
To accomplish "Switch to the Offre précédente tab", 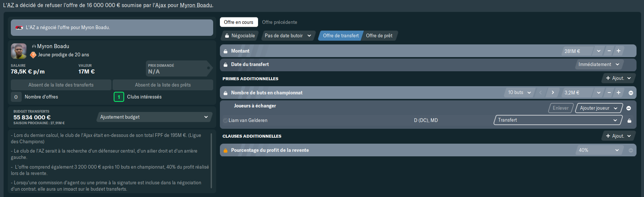I will [x=280, y=22].
